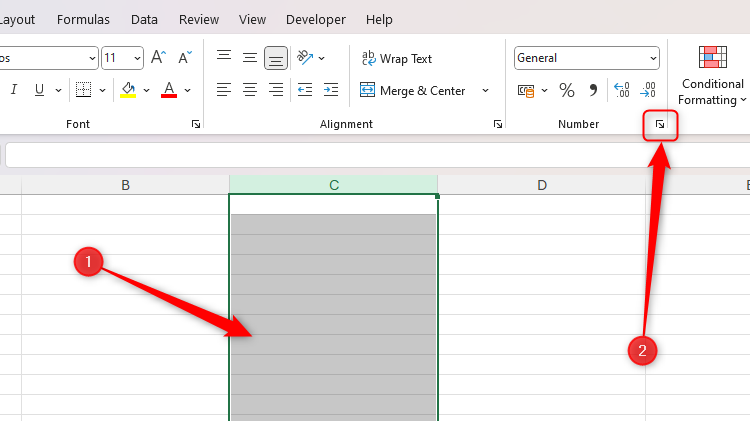Screen dimensions: 750x421
Task: Decrease decimal places
Action: 648,90
